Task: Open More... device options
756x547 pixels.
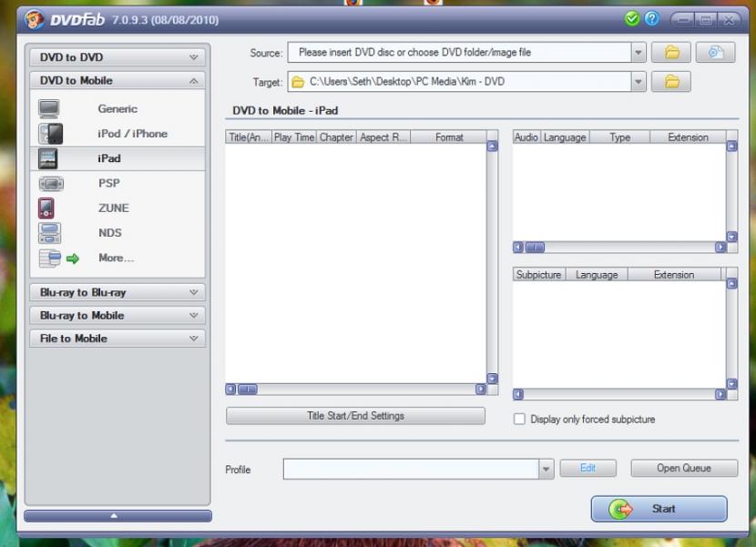Action: point(117,258)
